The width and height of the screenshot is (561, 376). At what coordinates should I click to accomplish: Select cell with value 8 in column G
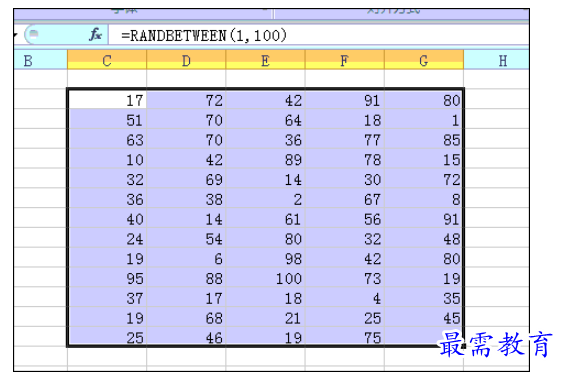424,199
